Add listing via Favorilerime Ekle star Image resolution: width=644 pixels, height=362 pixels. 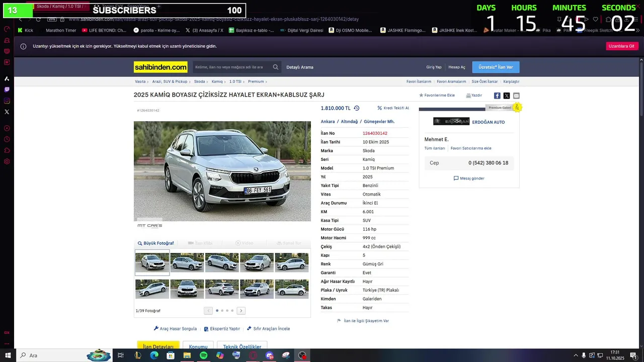coord(437,96)
